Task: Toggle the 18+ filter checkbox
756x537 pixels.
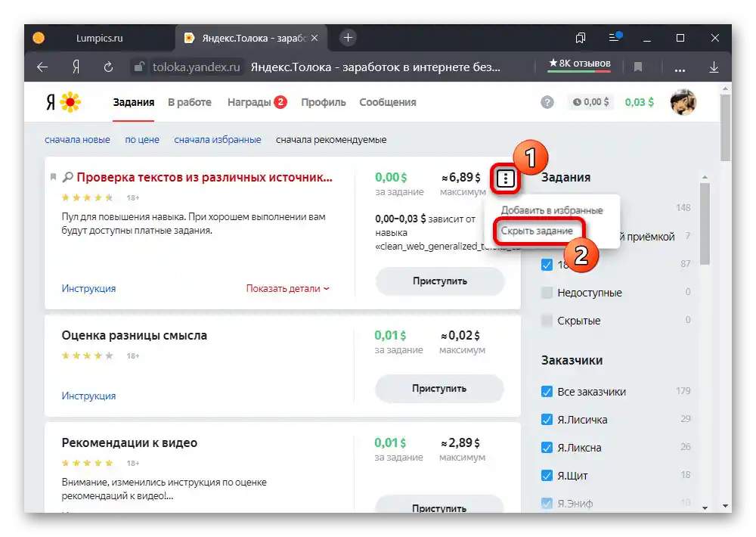Action: click(x=547, y=265)
